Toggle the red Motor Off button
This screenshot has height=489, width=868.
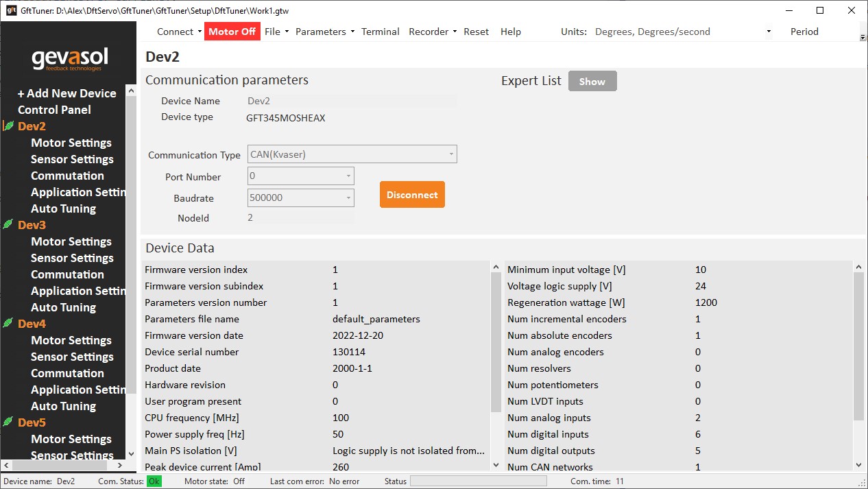[232, 32]
